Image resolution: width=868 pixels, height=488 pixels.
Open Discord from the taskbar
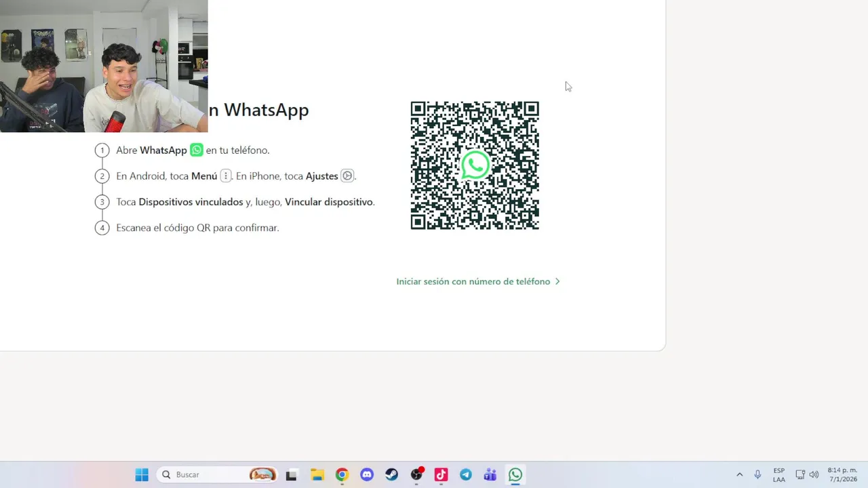coord(367,474)
